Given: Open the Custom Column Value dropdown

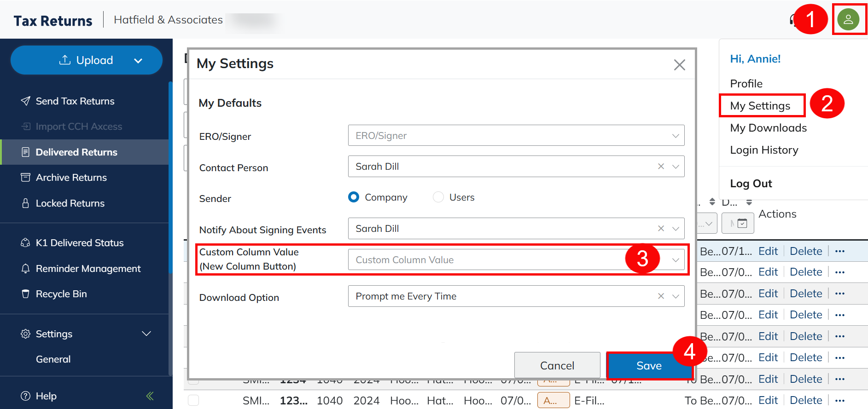Looking at the screenshot, I should (x=675, y=260).
